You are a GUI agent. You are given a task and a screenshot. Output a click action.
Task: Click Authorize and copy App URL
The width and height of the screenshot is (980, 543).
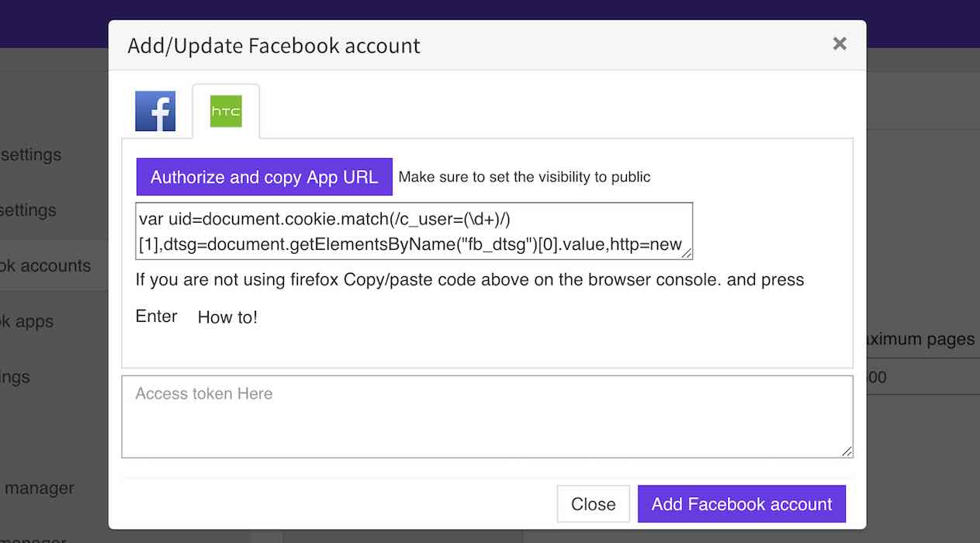click(x=265, y=177)
